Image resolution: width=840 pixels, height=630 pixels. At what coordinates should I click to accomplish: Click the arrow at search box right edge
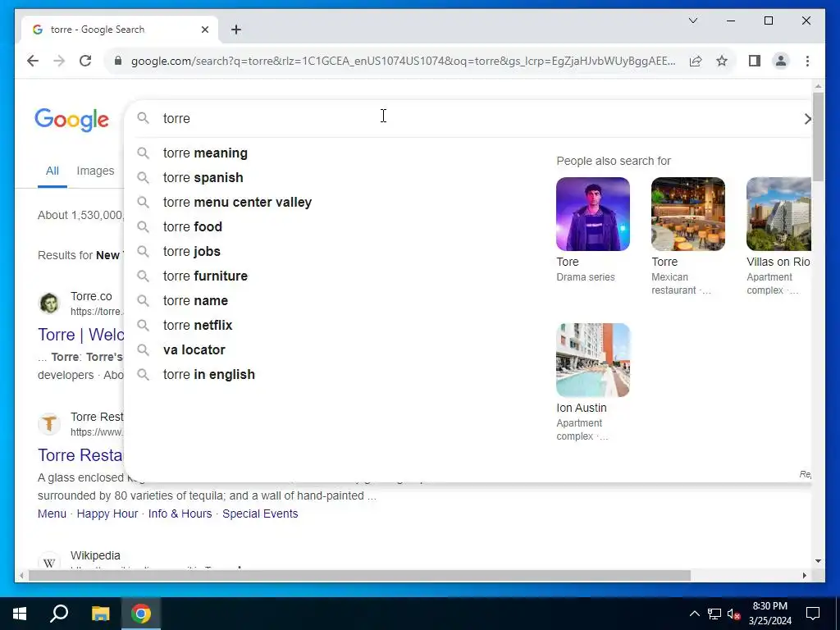[x=807, y=119]
